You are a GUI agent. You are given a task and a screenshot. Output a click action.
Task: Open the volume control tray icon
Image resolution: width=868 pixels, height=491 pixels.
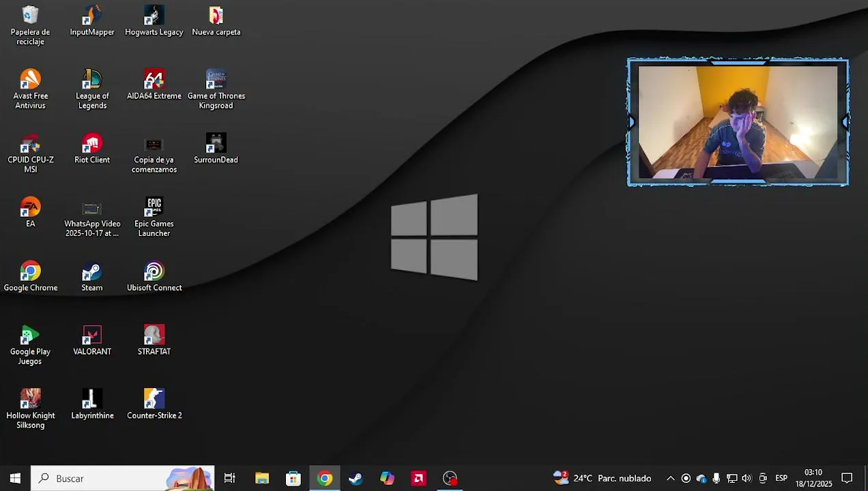[747, 478]
